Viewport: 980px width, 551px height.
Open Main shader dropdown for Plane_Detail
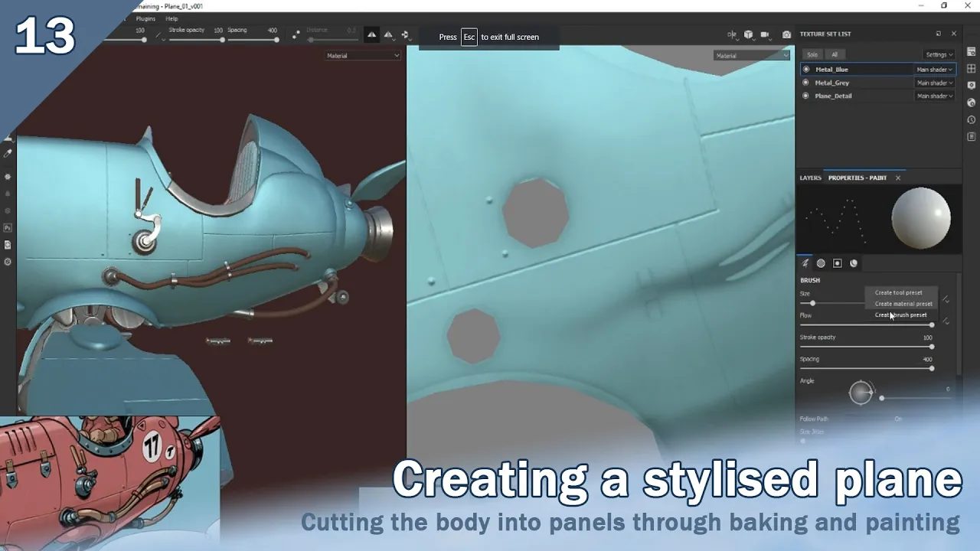[x=935, y=96]
